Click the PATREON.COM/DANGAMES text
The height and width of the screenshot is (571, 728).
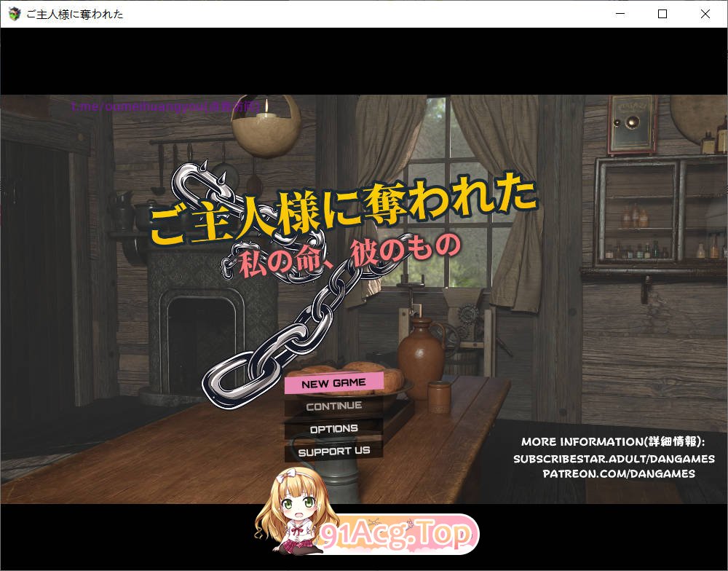(x=619, y=474)
